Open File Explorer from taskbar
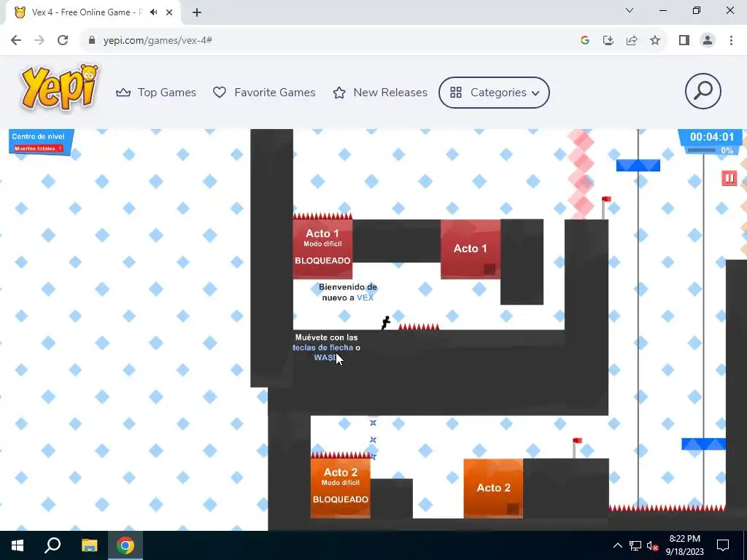The width and height of the screenshot is (747, 560). (x=89, y=545)
